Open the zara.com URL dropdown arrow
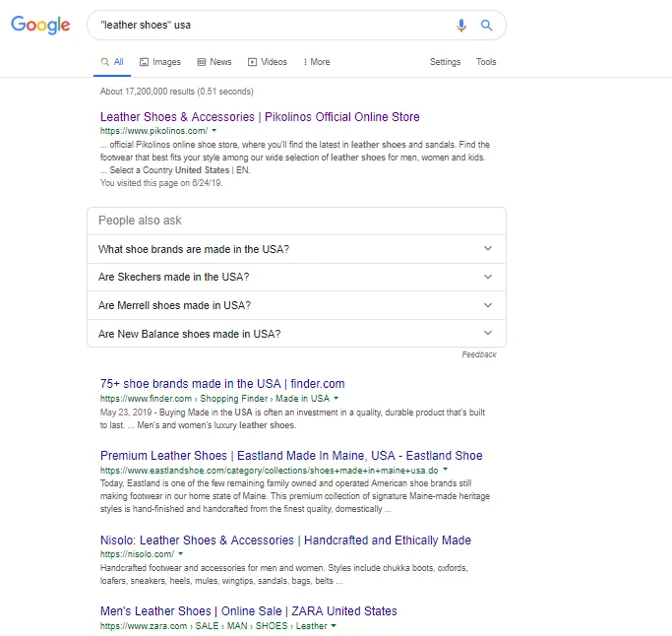 coord(334,625)
